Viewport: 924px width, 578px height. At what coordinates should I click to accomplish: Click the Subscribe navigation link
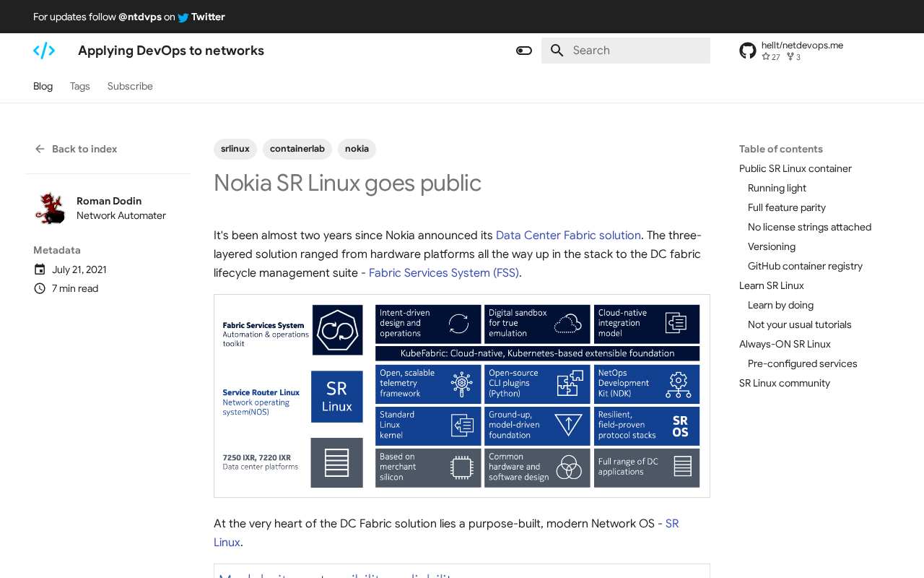(x=130, y=86)
